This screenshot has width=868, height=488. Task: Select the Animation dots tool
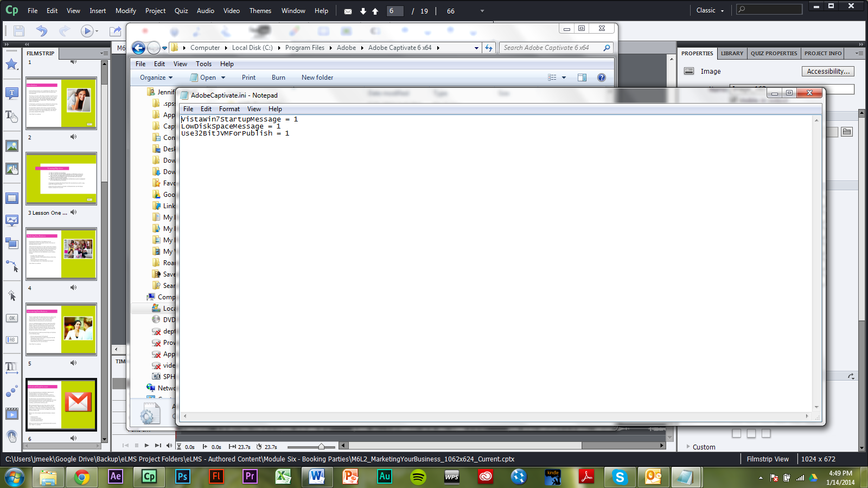[12, 391]
